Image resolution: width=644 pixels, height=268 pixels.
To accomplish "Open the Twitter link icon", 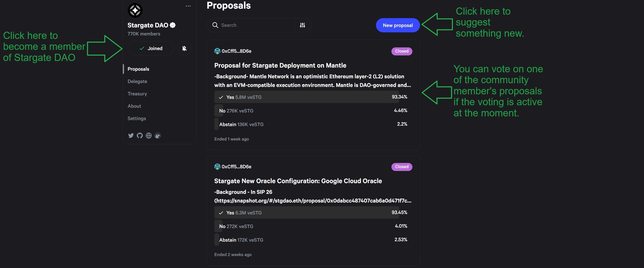I will [131, 136].
